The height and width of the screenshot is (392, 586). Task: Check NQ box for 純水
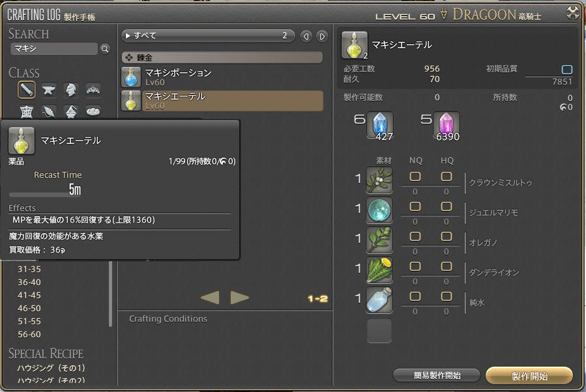pyautogui.click(x=415, y=296)
